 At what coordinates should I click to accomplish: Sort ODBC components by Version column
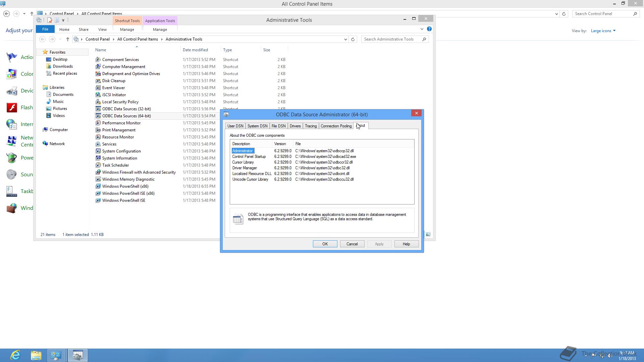(x=282, y=144)
